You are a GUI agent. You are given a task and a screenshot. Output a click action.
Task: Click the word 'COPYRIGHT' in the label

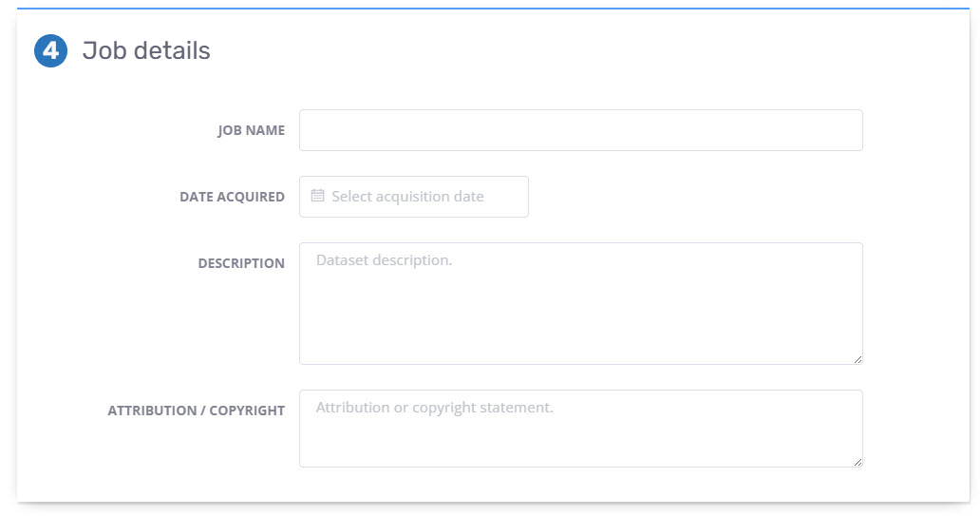click(x=247, y=411)
